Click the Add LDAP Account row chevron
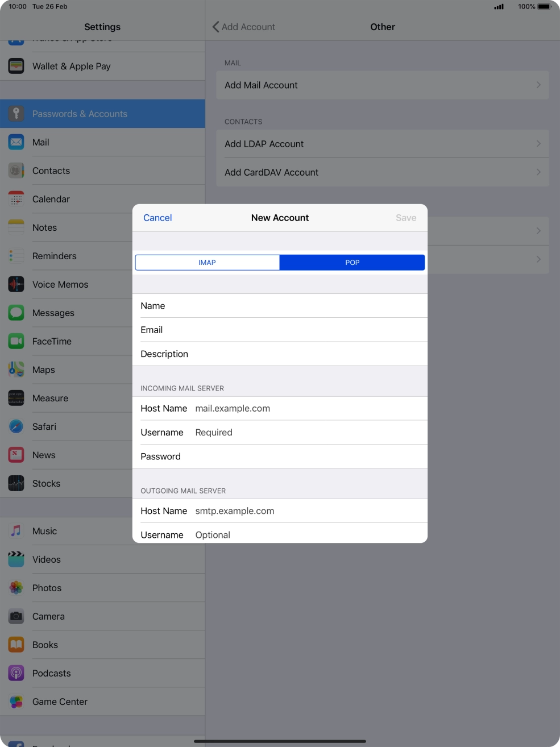 [538, 143]
